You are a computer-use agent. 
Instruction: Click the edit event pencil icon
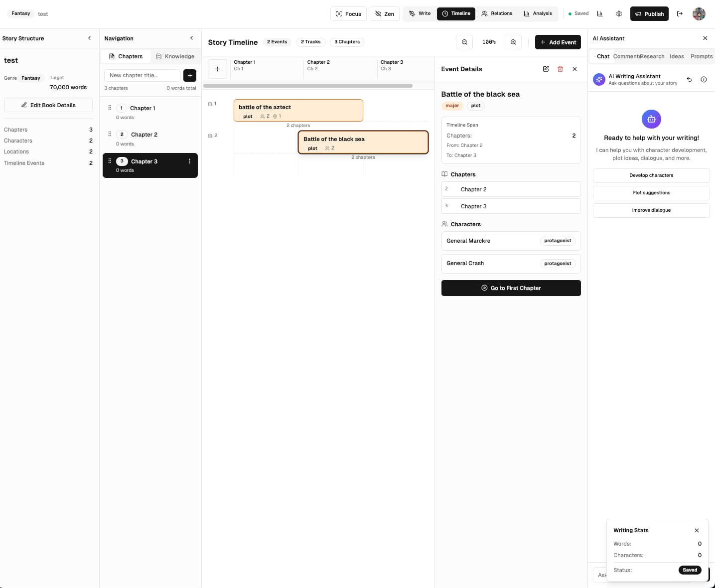546,69
